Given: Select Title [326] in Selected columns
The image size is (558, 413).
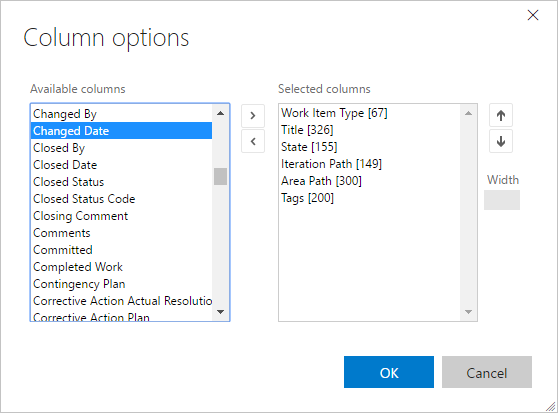Looking at the screenshot, I should click(370, 130).
